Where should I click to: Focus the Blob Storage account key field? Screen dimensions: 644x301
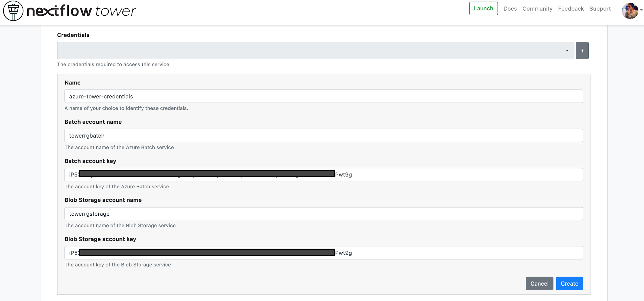pos(453,253)
